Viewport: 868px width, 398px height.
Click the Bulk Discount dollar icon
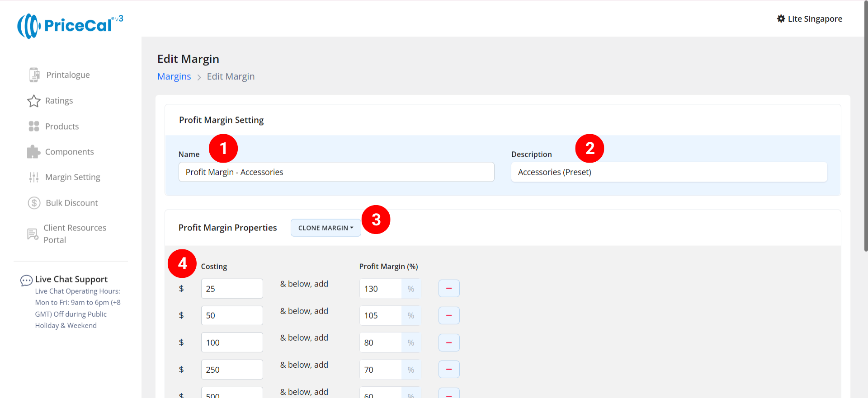[x=34, y=203]
